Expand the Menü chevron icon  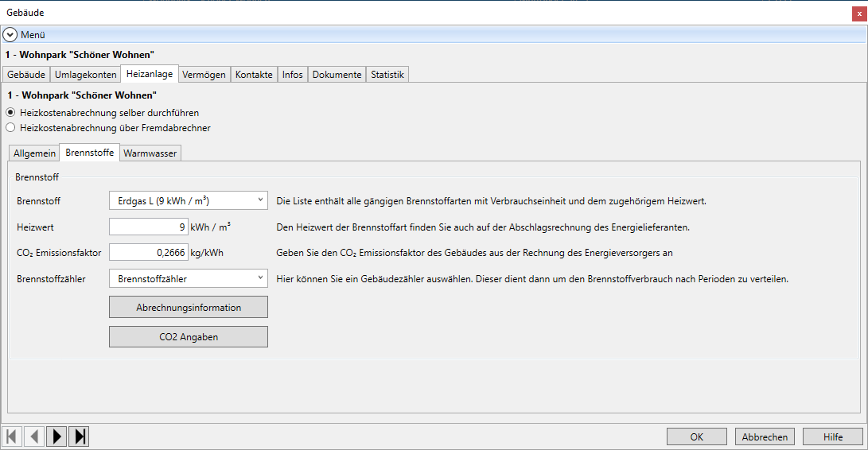pos(10,35)
